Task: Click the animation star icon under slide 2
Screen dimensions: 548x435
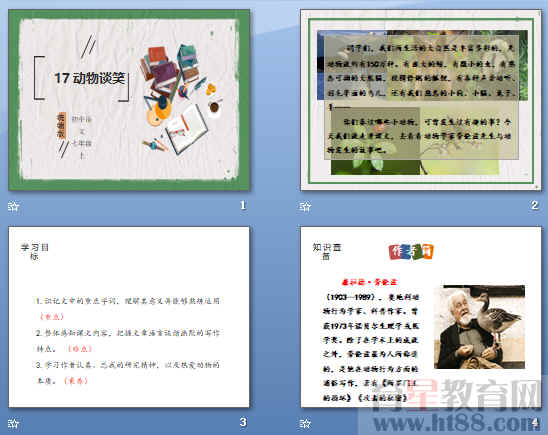Action: point(305,206)
